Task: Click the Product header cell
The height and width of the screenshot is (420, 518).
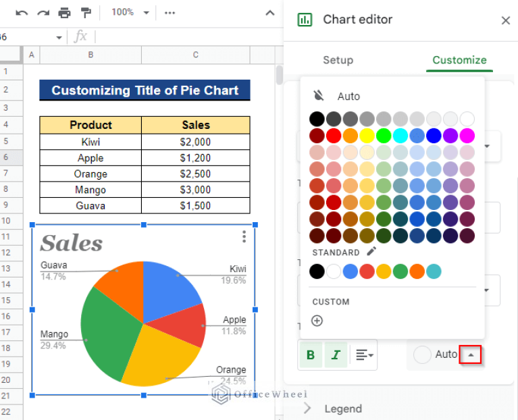Action: coord(90,125)
